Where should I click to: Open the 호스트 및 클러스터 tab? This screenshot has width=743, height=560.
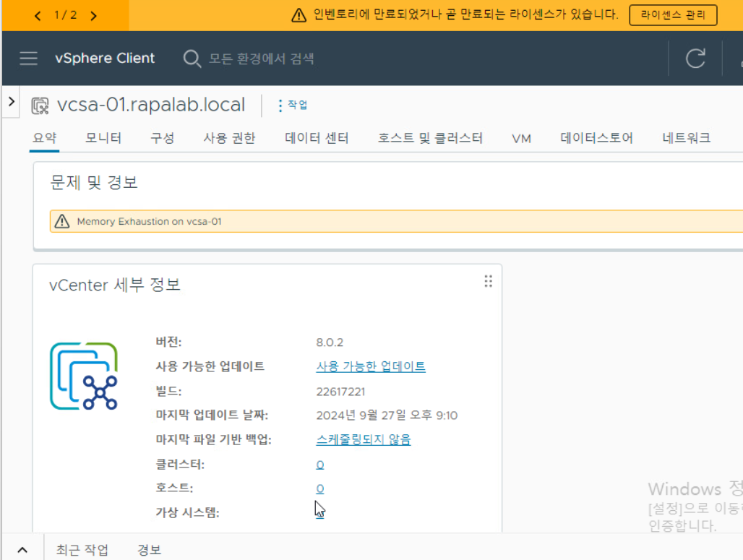click(430, 138)
